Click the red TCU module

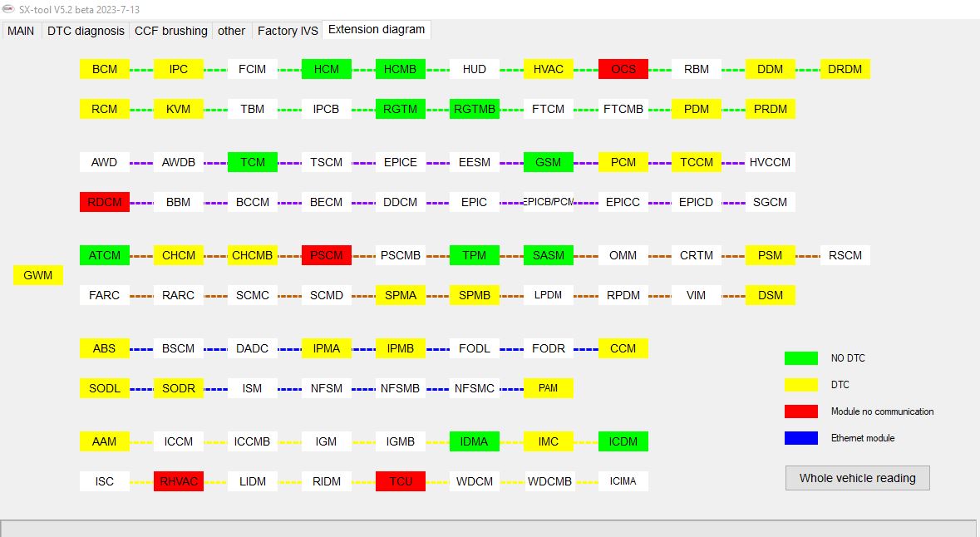(401, 481)
